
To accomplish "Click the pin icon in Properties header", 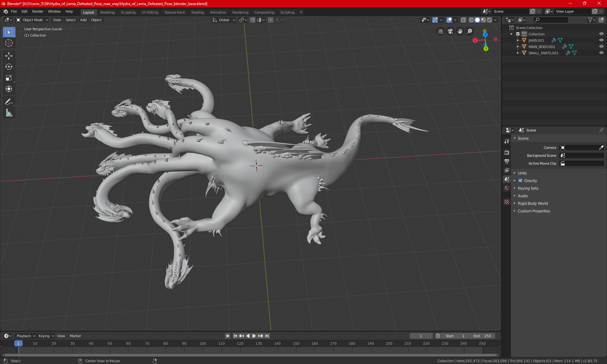I will 601,130.
